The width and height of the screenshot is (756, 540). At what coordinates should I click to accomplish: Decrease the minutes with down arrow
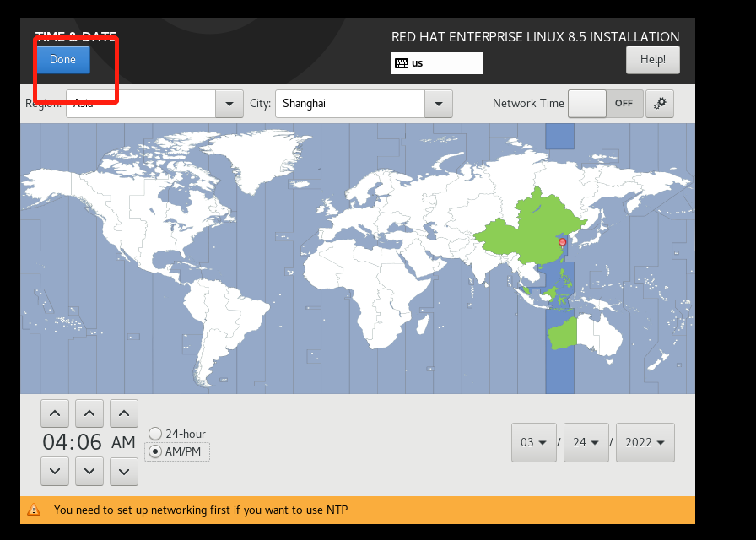(x=89, y=471)
